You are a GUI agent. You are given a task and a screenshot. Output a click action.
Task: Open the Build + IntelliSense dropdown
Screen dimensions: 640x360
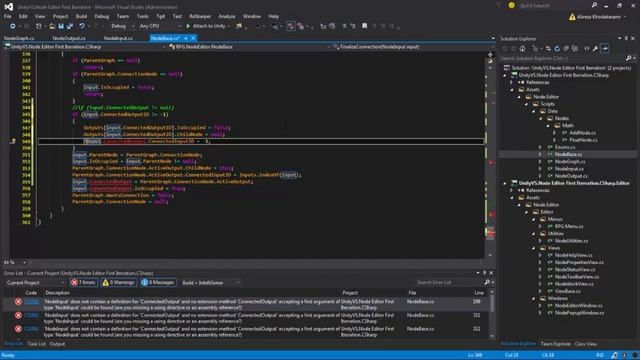(x=211, y=282)
